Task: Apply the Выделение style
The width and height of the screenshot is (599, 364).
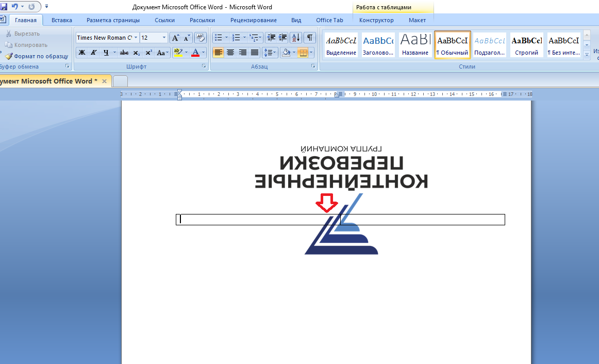Action: [x=341, y=45]
